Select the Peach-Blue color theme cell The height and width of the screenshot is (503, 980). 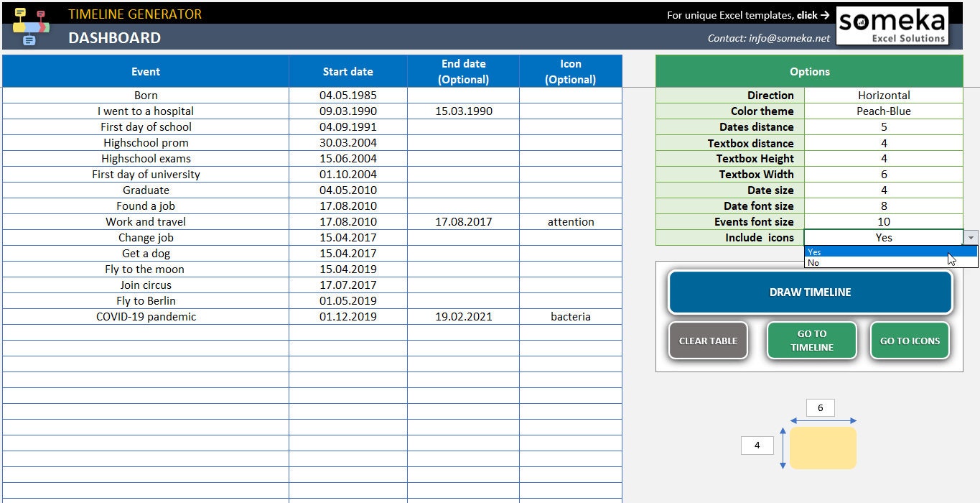884,111
